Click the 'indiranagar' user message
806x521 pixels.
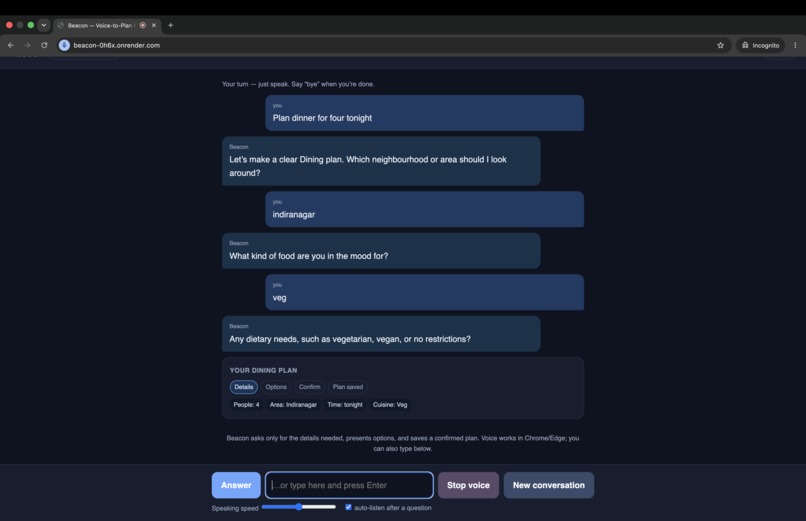425,209
